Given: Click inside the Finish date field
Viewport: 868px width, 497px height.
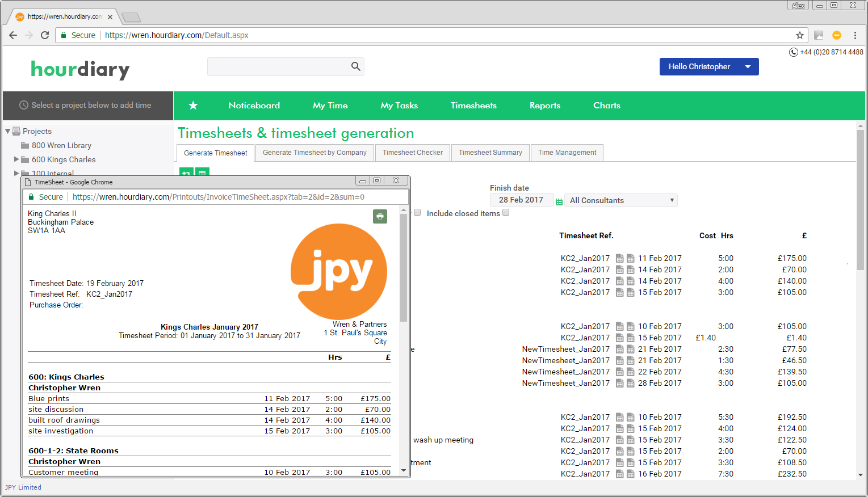Looking at the screenshot, I should [521, 200].
